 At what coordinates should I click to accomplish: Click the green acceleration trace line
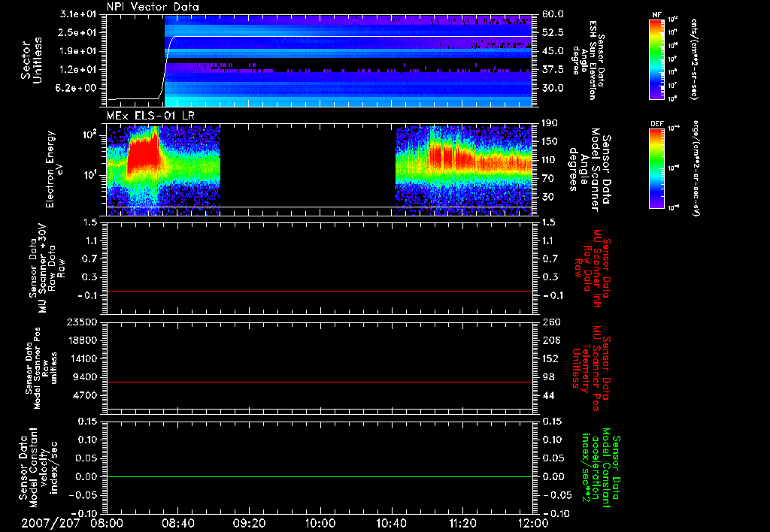click(320, 476)
